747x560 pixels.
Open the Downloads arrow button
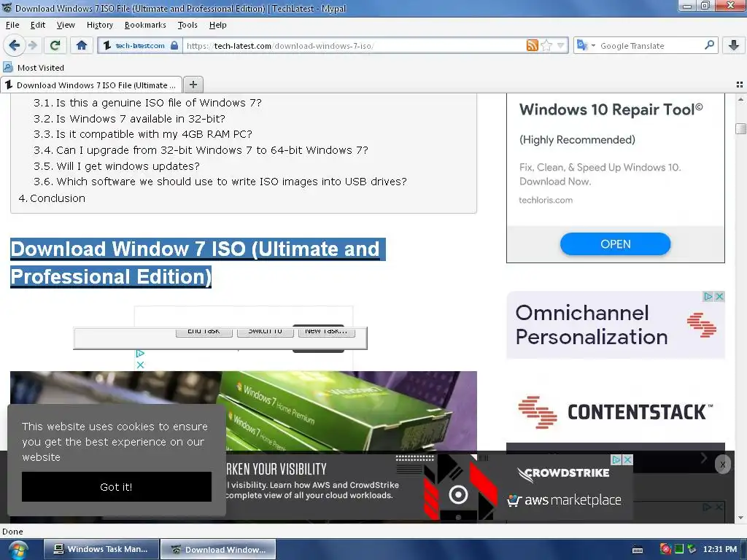coord(734,45)
